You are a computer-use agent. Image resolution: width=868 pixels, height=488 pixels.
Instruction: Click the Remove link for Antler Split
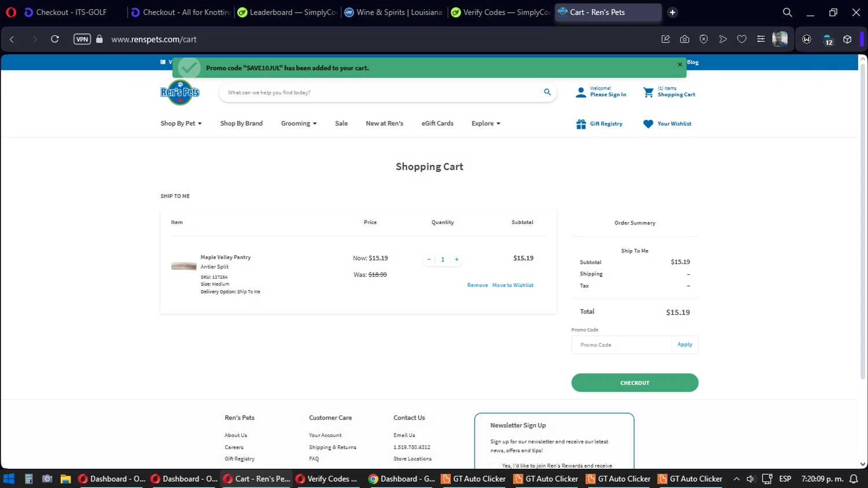pyautogui.click(x=477, y=285)
